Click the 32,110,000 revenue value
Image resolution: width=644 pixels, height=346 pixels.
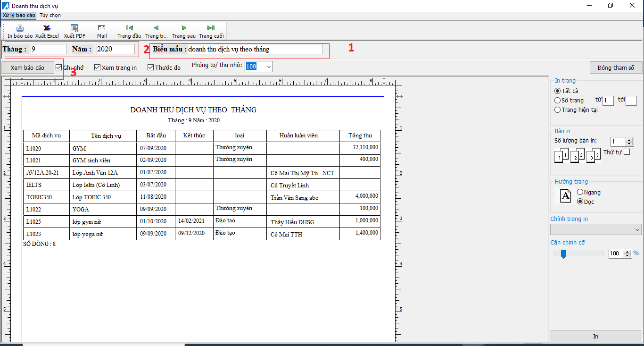365,147
